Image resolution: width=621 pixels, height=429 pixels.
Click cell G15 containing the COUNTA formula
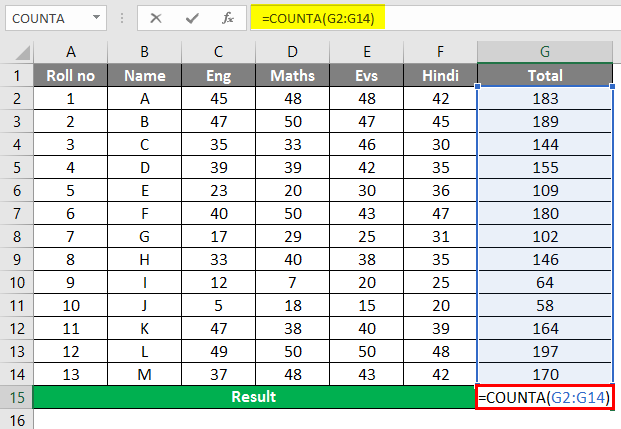[545, 397]
